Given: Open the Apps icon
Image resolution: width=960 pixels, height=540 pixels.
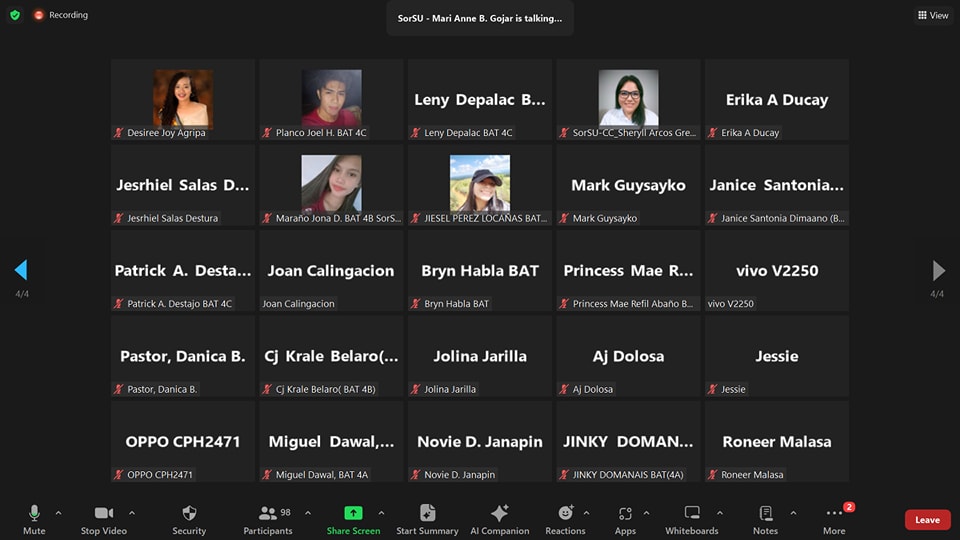Looking at the screenshot, I should point(625,513).
